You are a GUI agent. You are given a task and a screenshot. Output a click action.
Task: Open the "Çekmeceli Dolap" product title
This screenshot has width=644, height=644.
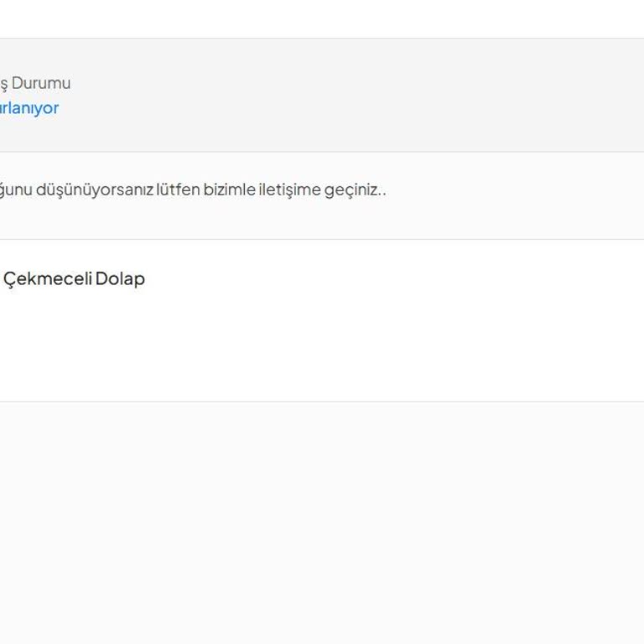tap(74, 278)
